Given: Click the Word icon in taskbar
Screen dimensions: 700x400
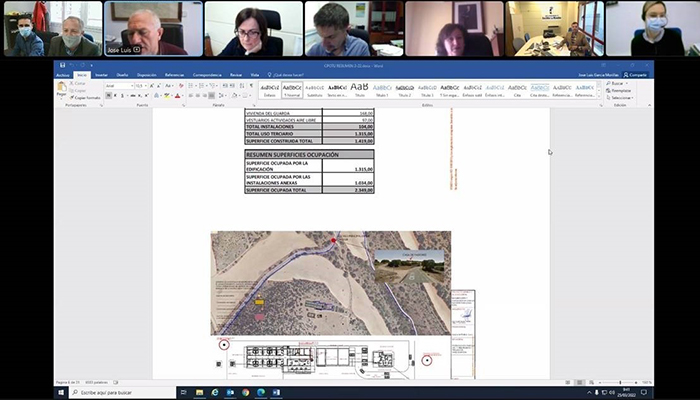Looking at the screenshot, I should pyautogui.click(x=276, y=392).
